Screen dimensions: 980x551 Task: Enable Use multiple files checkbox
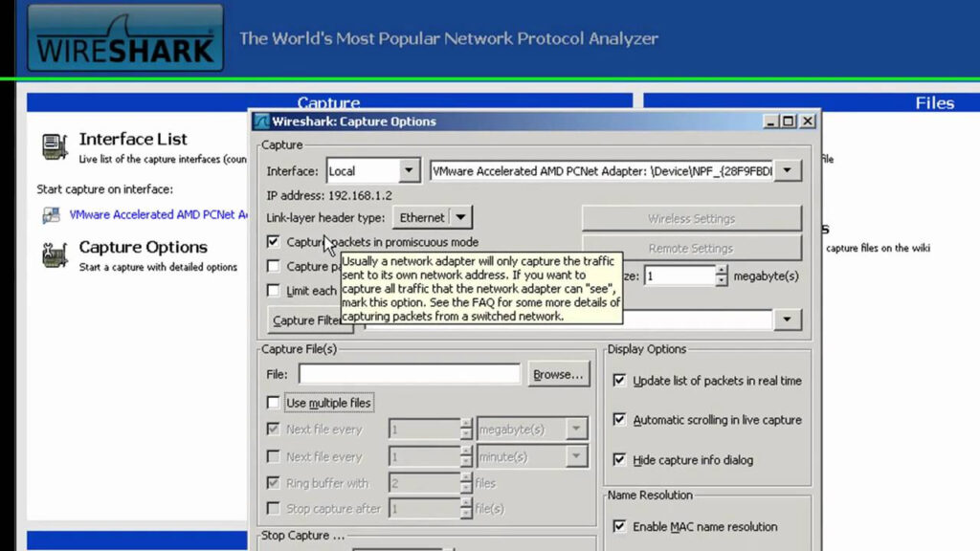point(273,403)
